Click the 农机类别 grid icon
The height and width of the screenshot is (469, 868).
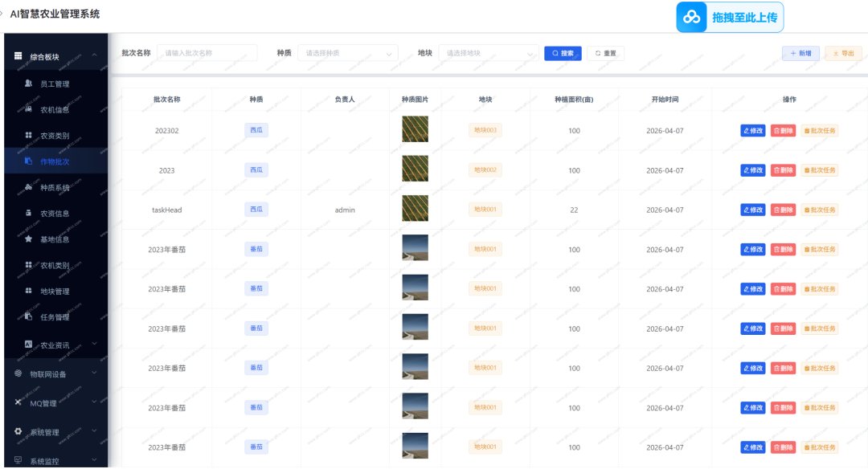click(28, 265)
